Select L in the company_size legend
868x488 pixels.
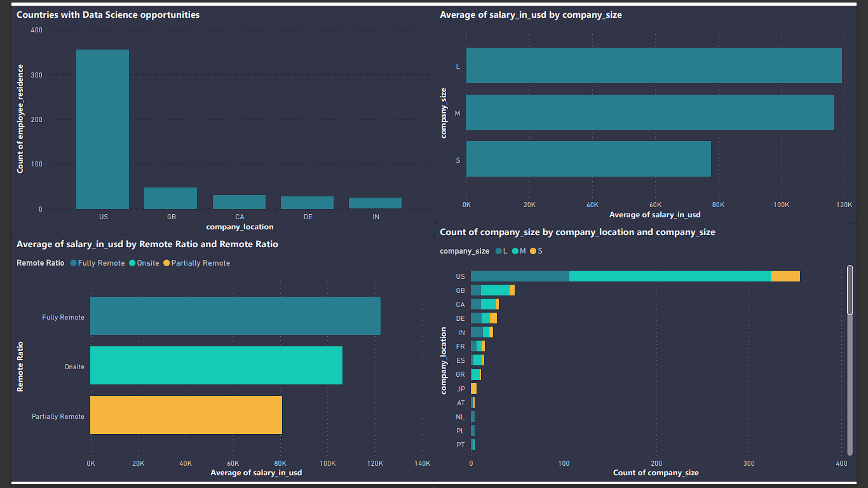click(x=505, y=251)
